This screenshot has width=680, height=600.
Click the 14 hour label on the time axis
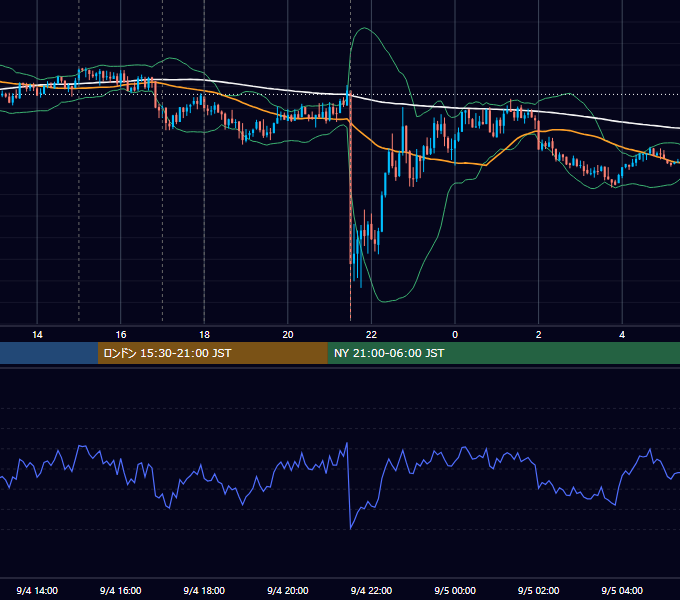[x=37, y=335]
